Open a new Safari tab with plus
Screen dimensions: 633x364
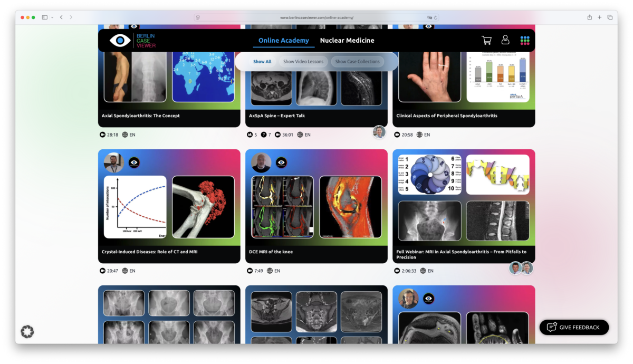tap(599, 17)
